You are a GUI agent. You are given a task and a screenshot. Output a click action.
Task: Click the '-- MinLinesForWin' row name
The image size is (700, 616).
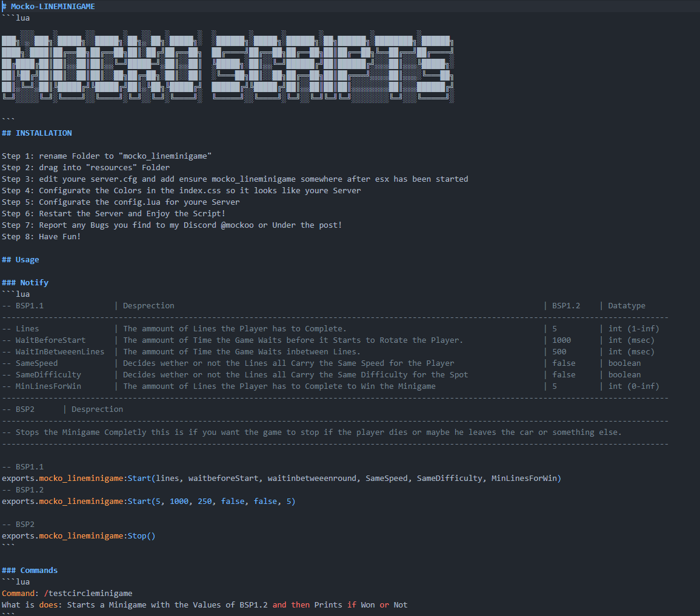tap(42, 386)
